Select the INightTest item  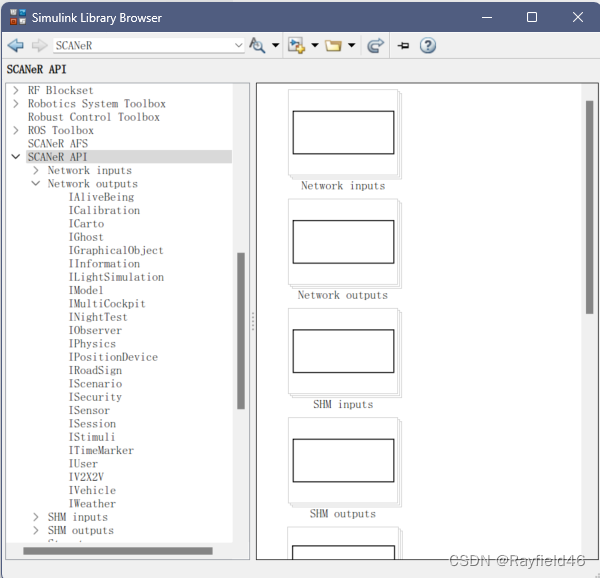(x=98, y=317)
